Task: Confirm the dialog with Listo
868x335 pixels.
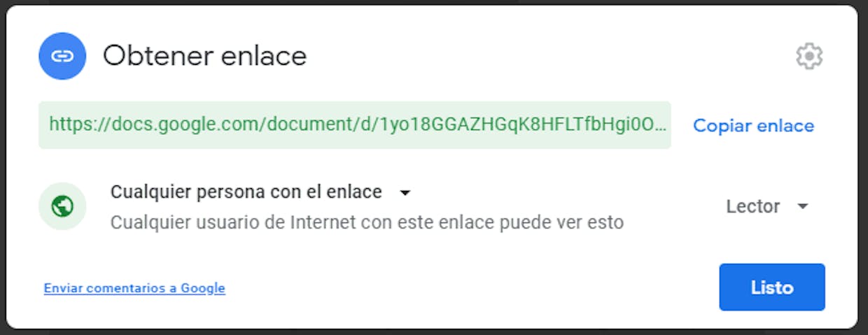Action: click(772, 287)
